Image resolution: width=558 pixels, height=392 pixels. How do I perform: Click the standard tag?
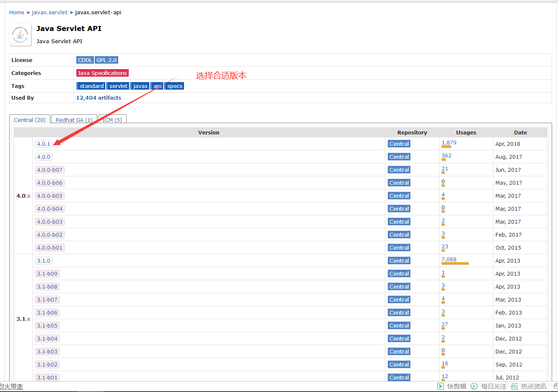91,86
